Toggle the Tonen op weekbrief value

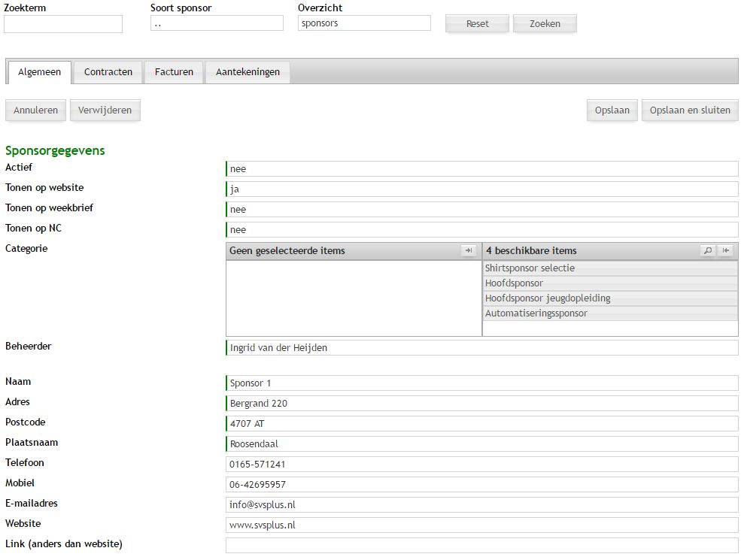481,210
